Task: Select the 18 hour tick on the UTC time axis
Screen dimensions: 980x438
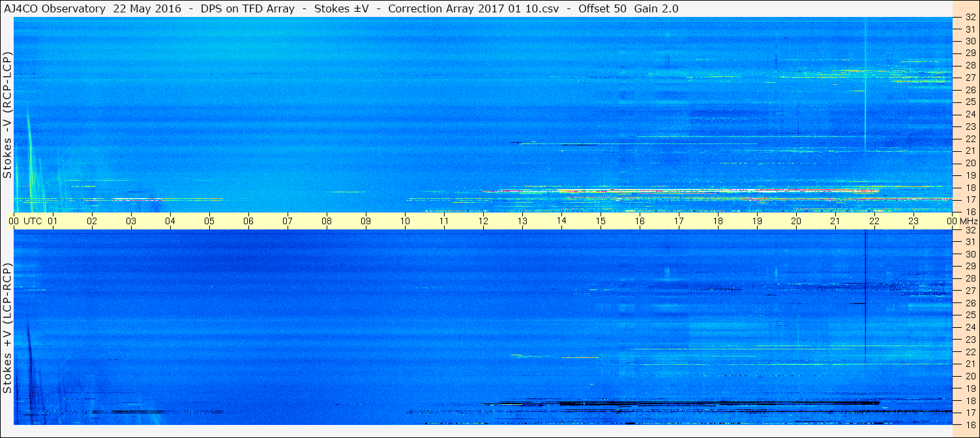Action: click(x=718, y=221)
